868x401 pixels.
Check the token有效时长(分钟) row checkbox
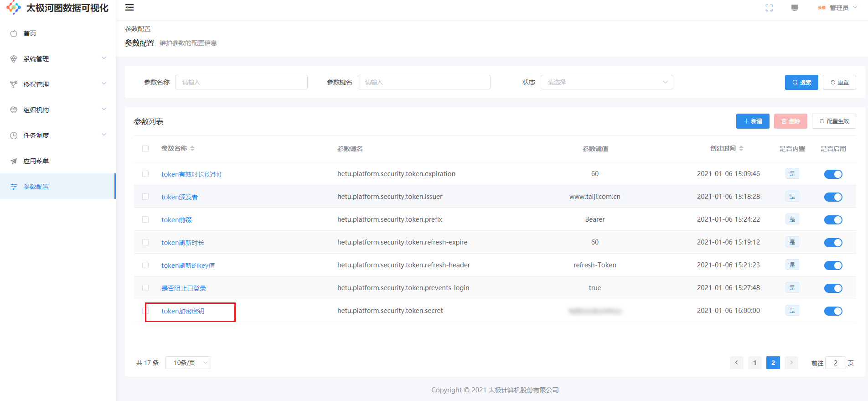coord(145,174)
